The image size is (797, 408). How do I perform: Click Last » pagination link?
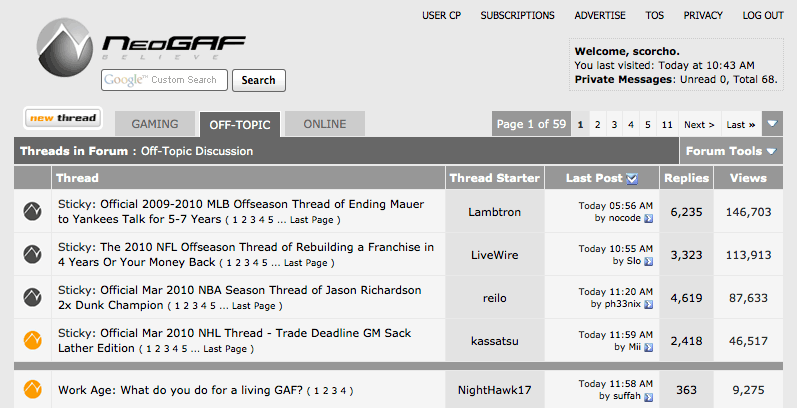[x=741, y=124]
